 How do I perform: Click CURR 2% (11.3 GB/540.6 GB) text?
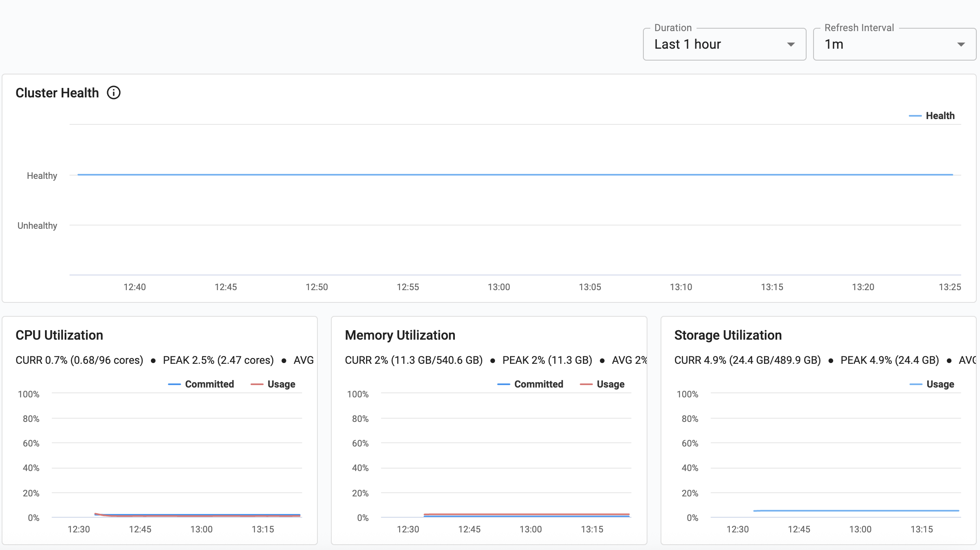(x=414, y=360)
